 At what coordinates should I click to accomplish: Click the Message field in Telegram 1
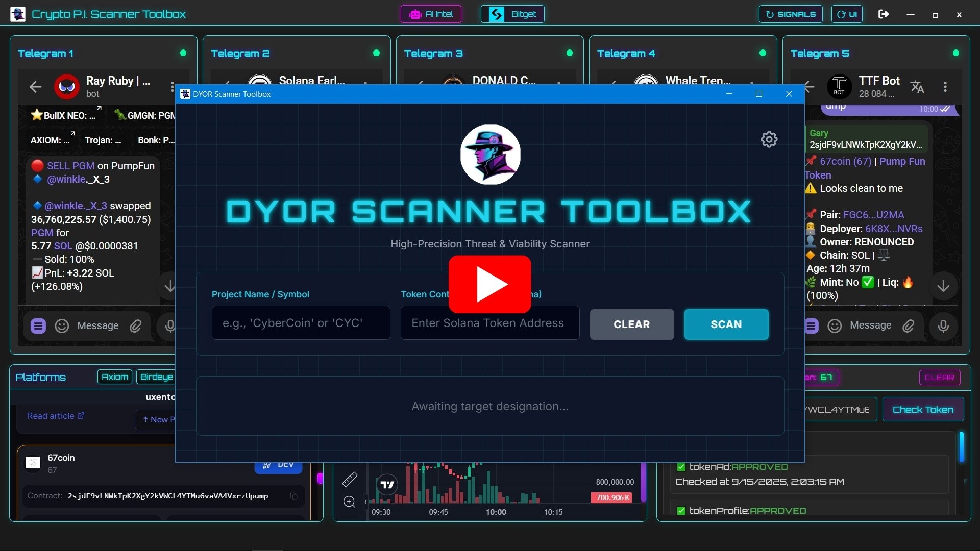click(98, 326)
